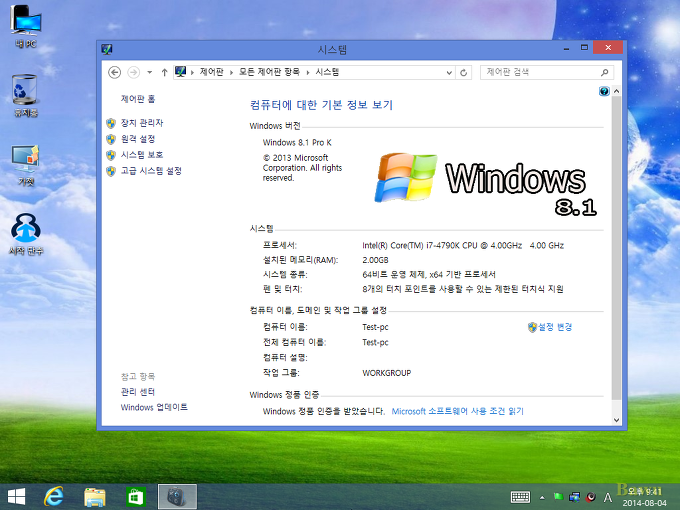Screen dimensions: 680x510
Task: Click the Back arrow in System window
Action: click(x=114, y=72)
